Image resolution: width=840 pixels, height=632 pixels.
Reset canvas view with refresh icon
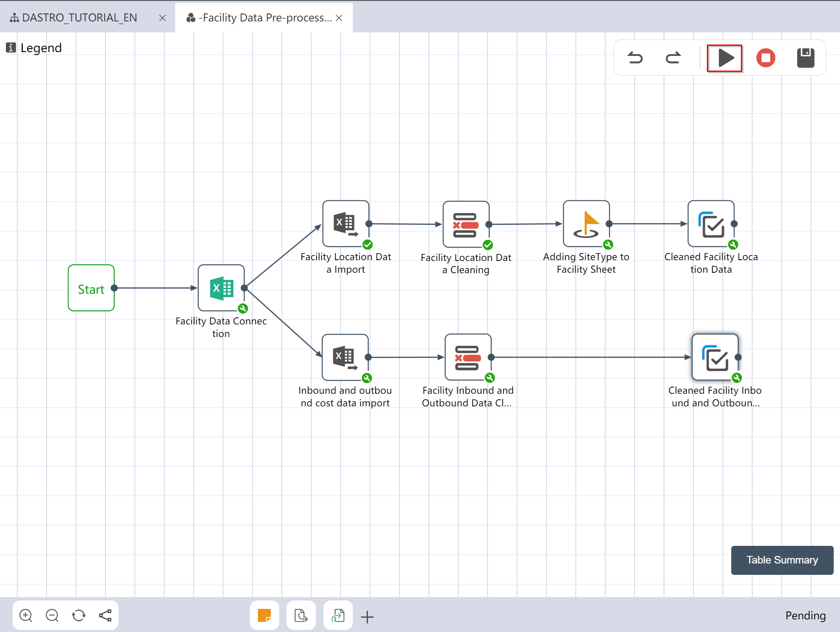(79, 616)
